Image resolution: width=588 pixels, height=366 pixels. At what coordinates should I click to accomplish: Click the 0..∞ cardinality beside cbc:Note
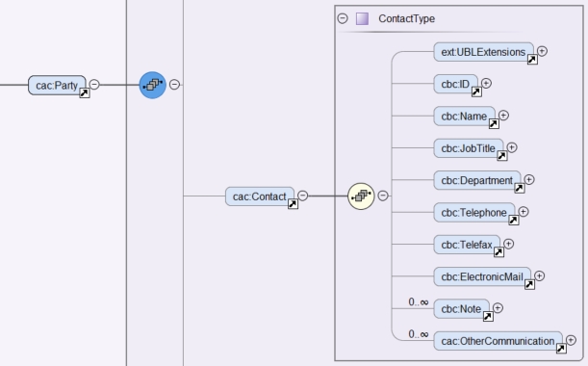pyautogui.click(x=419, y=302)
